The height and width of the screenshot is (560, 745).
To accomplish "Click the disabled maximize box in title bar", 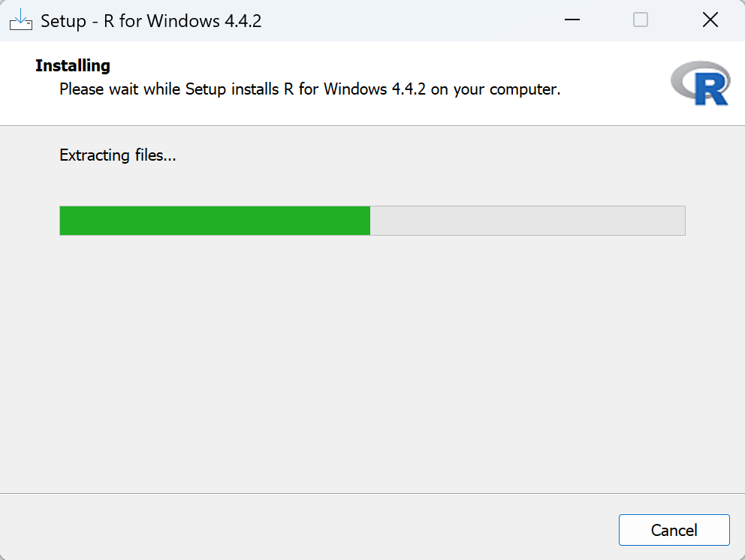I will [641, 20].
